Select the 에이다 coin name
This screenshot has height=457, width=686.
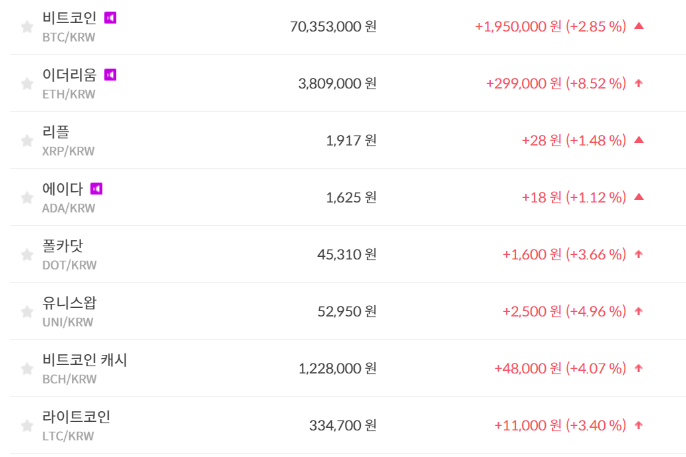(63, 189)
